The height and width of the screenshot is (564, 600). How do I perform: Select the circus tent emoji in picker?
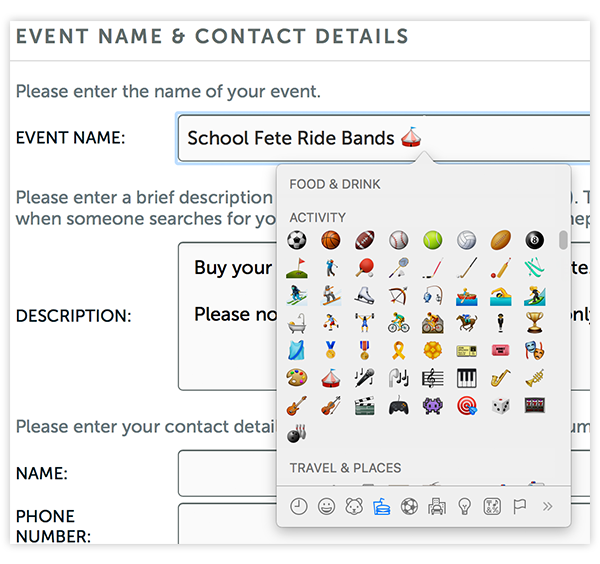(x=331, y=378)
